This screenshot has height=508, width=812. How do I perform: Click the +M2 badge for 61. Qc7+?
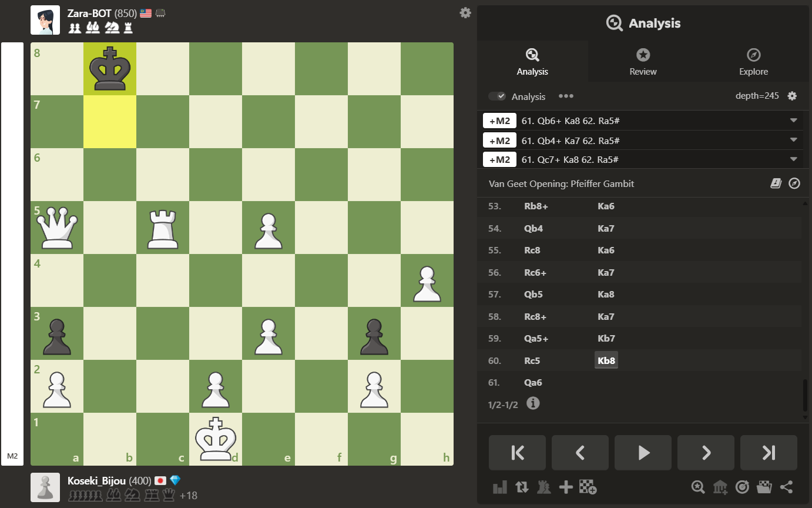(x=499, y=159)
